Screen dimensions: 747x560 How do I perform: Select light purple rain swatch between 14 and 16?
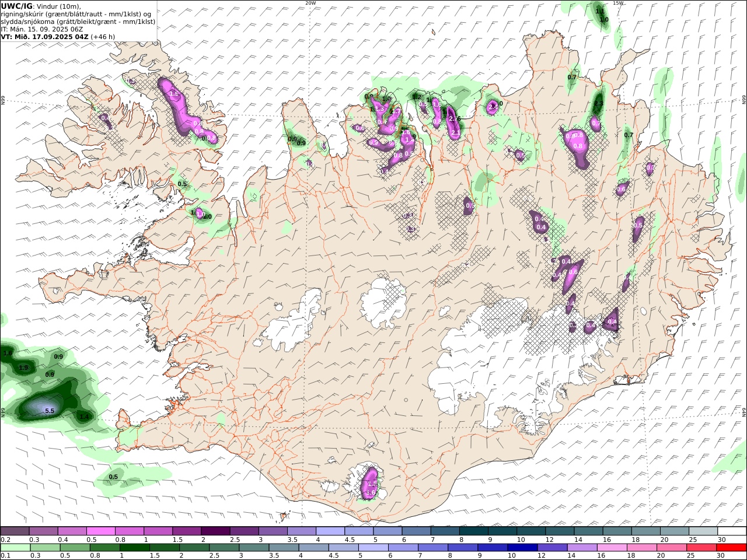pos(581,547)
